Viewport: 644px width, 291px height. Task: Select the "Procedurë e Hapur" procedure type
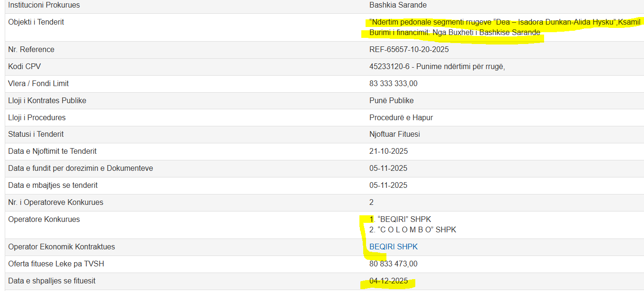[x=401, y=118]
